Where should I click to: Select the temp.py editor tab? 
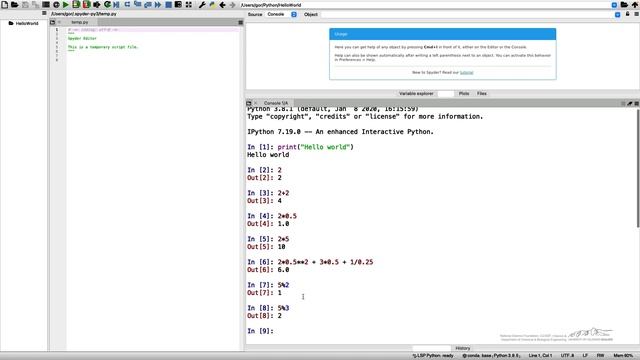80,22
